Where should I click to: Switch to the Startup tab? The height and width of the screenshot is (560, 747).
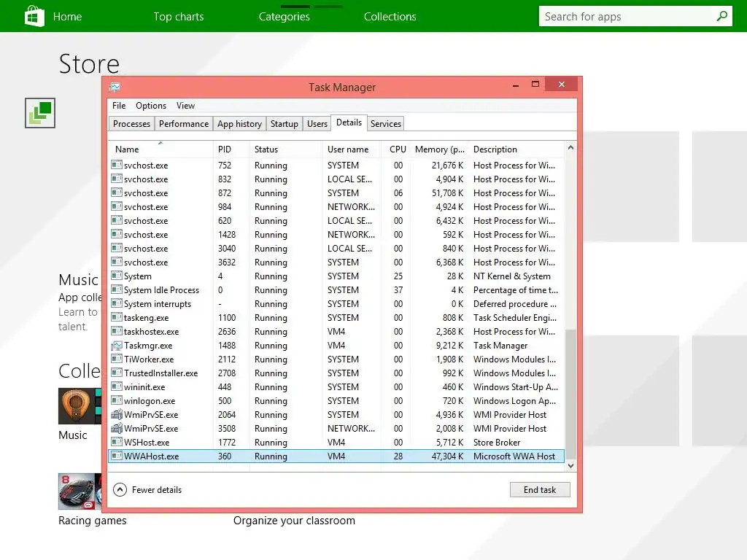point(285,124)
